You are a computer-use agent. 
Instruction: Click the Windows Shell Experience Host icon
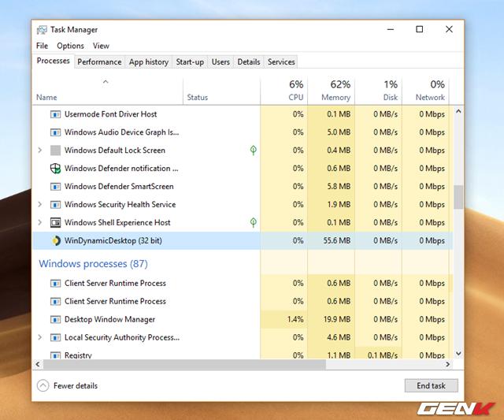[55, 222]
